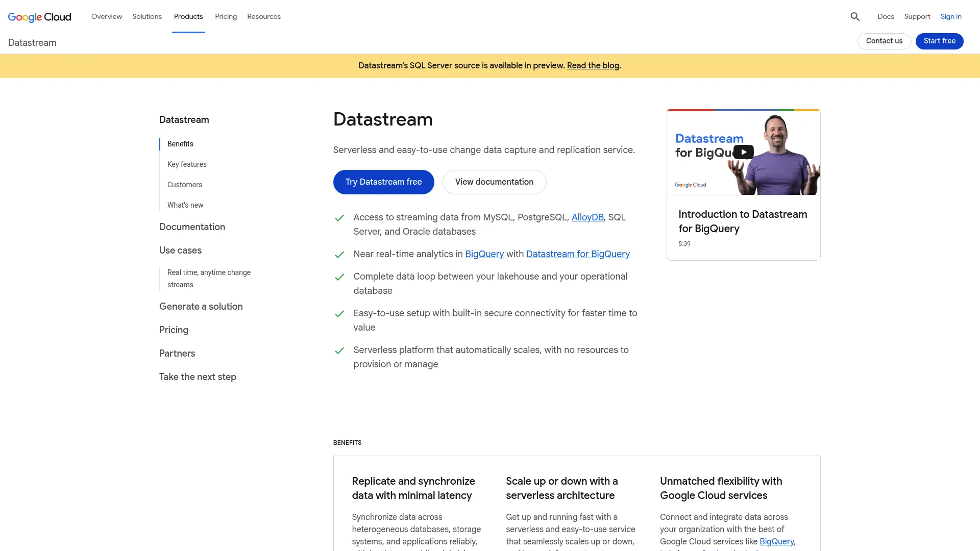Viewport: 980px width, 551px height.
Task: Click the sidebar Datastream heading
Action: pyautogui.click(x=184, y=120)
